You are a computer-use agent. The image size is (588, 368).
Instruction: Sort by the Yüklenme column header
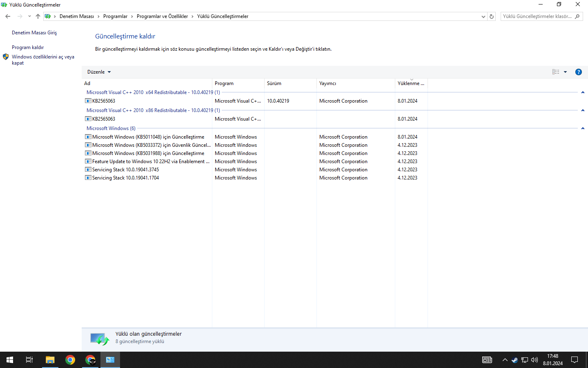[411, 83]
